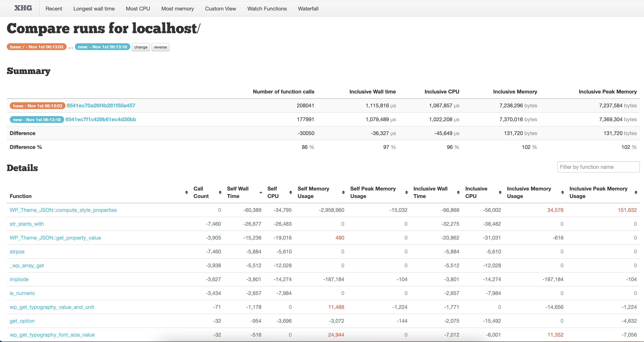The width and height of the screenshot is (644, 342).
Task: Open base run 6541ec70a26f4b281f50a457 link
Action: (x=101, y=106)
